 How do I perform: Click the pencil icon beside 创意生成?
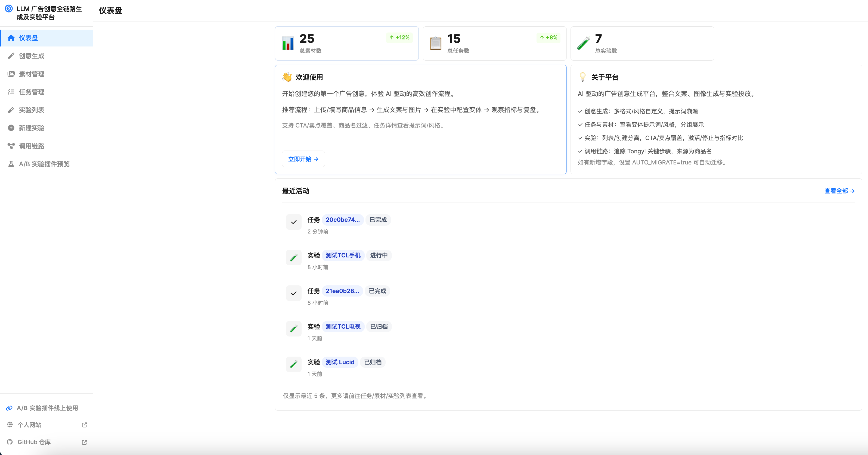(x=11, y=56)
